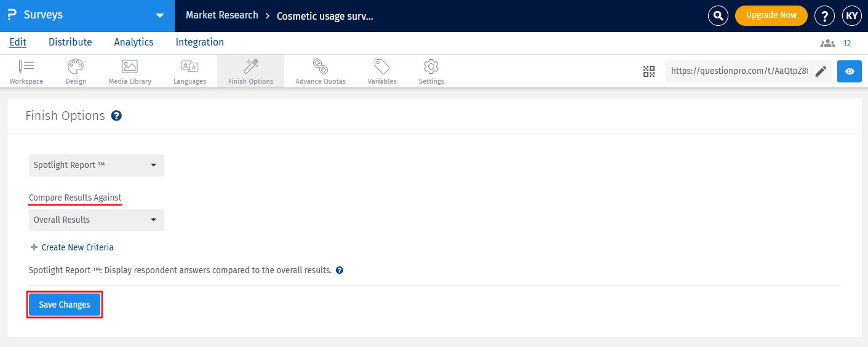Preview survey with the eye button

coord(850,71)
